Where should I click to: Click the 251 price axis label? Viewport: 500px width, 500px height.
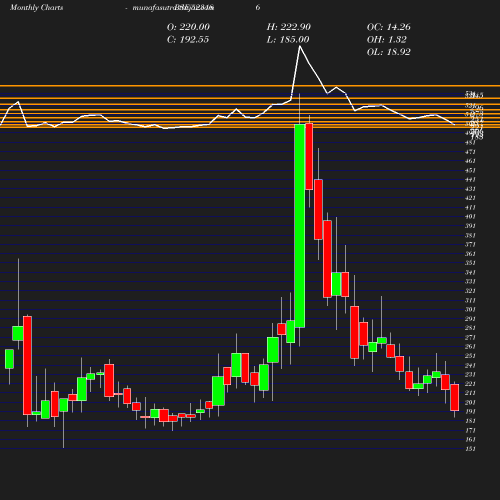tap(470, 356)
